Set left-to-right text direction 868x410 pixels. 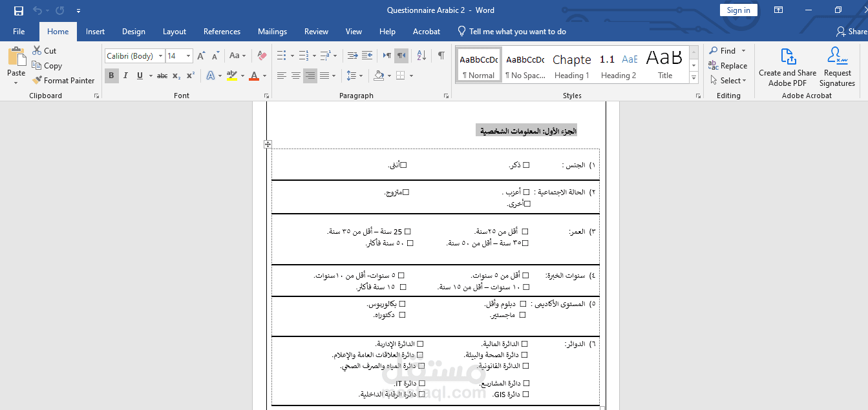387,56
